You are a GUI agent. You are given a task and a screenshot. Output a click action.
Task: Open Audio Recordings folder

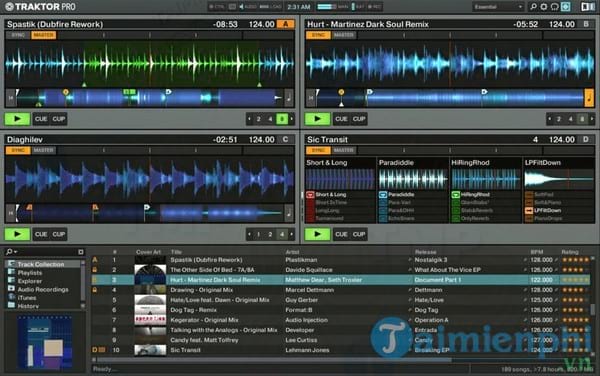pyautogui.click(x=43, y=290)
